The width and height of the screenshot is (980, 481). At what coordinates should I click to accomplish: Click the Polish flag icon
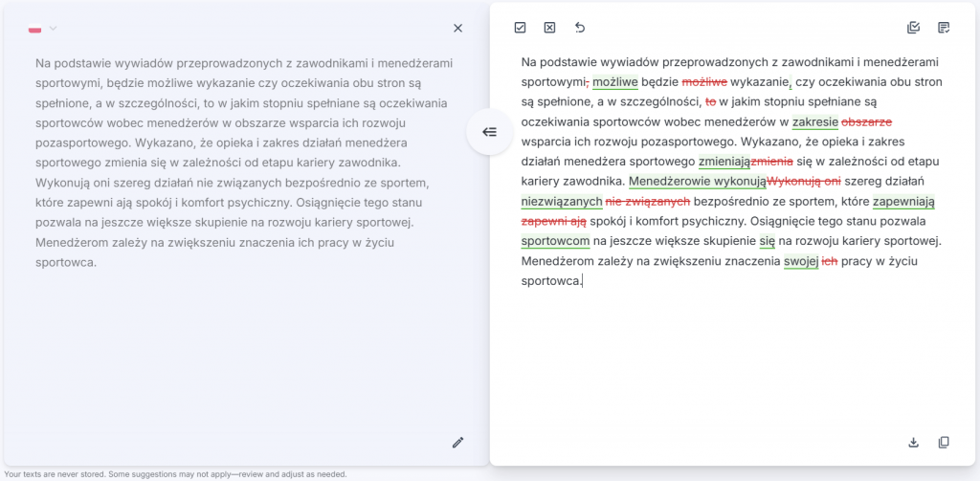[35, 29]
